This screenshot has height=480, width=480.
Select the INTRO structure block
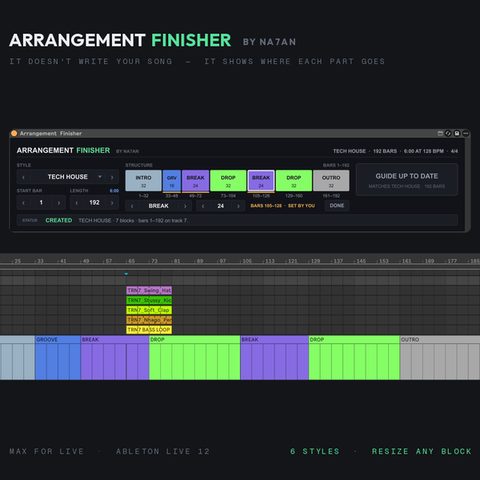143,181
